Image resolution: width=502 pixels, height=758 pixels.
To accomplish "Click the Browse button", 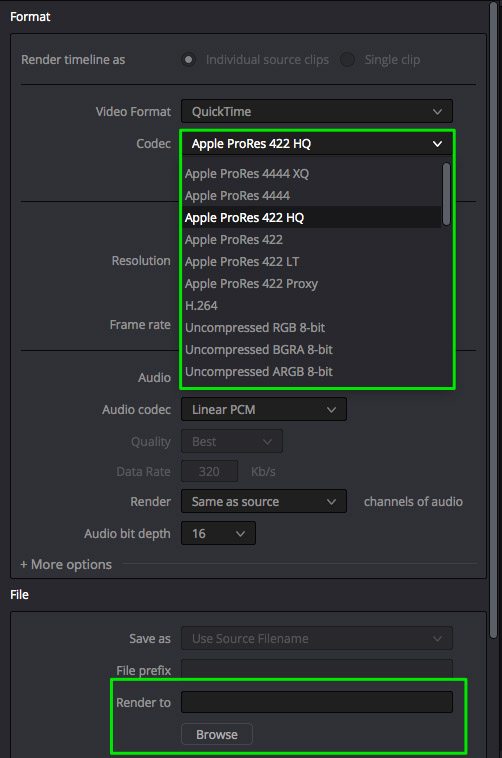I will tap(217, 734).
